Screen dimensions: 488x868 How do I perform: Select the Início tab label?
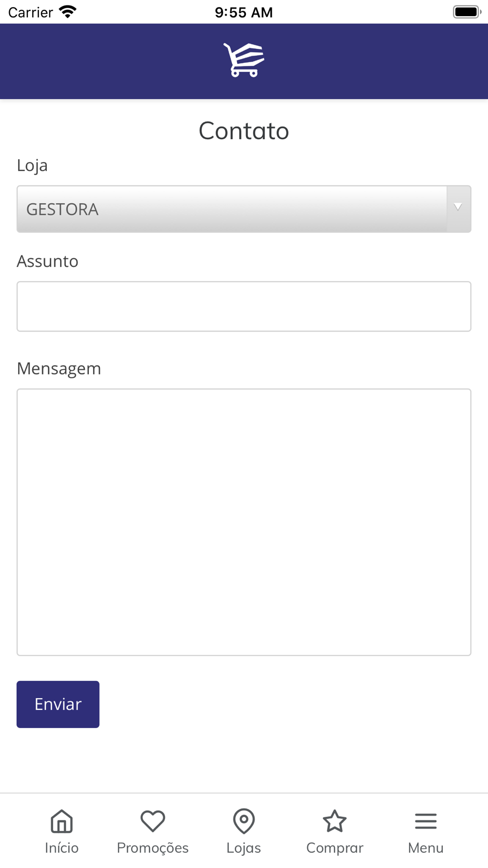61,848
